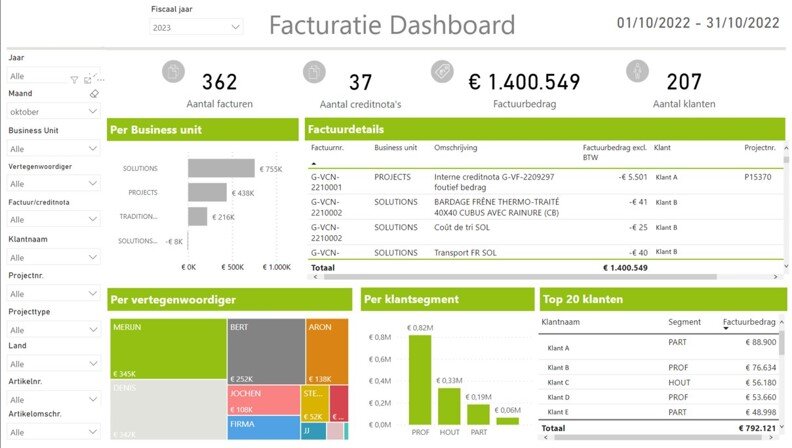Sort Top 20 klanten by Segment header
Viewport: 792px width, 448px height.
point(684,322)
